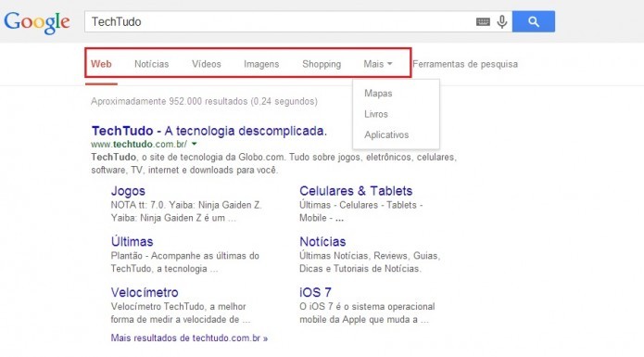Switch to the Vídeos tab

[207, 64]
